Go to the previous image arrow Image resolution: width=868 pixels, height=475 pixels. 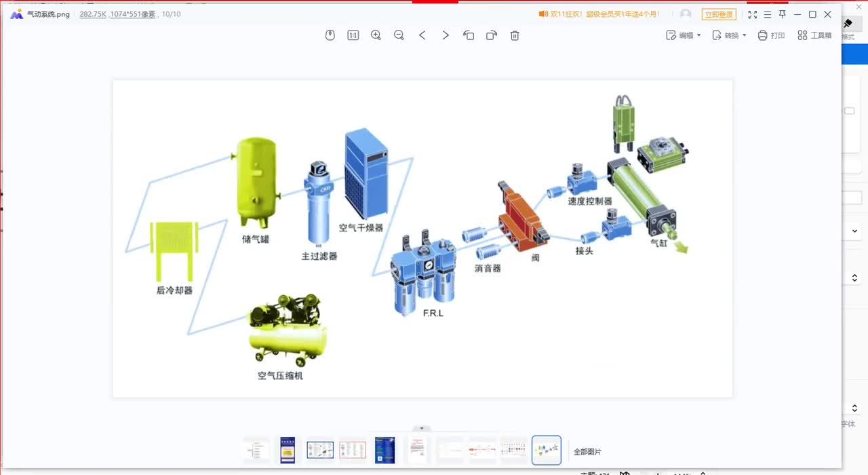tap(422, 35)
